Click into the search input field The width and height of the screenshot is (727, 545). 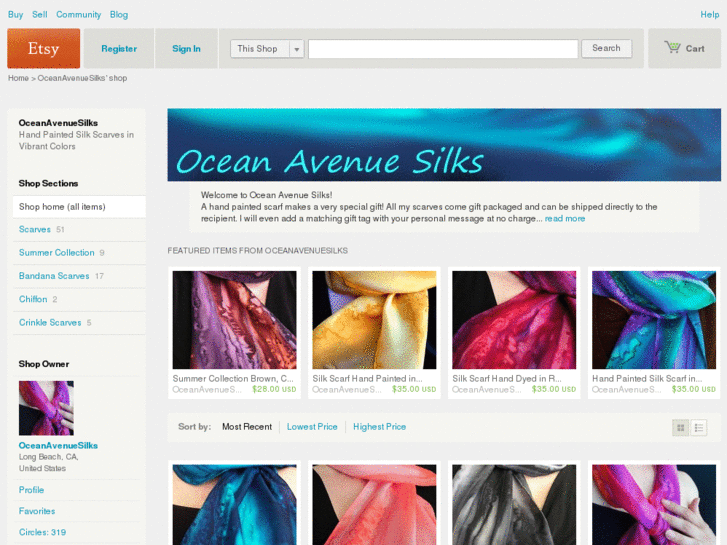tap(443, 49)
